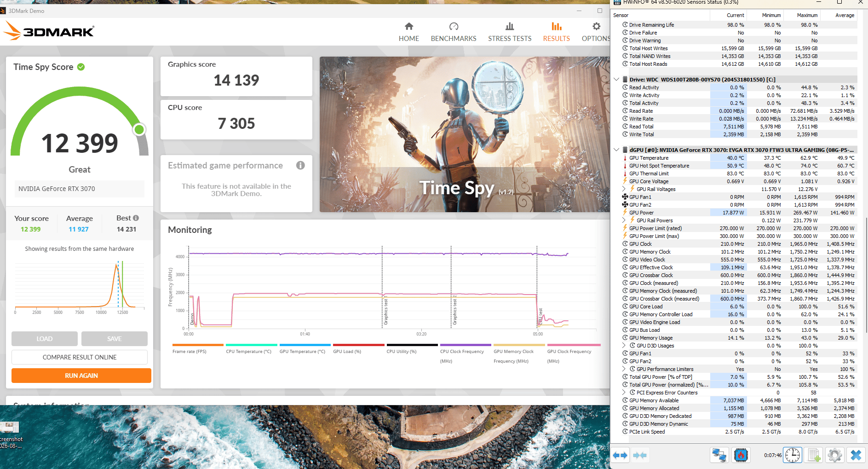Click the drive icon beside Drive: WDC header
The image size is (868, 469).
click(x=625, y=80)
